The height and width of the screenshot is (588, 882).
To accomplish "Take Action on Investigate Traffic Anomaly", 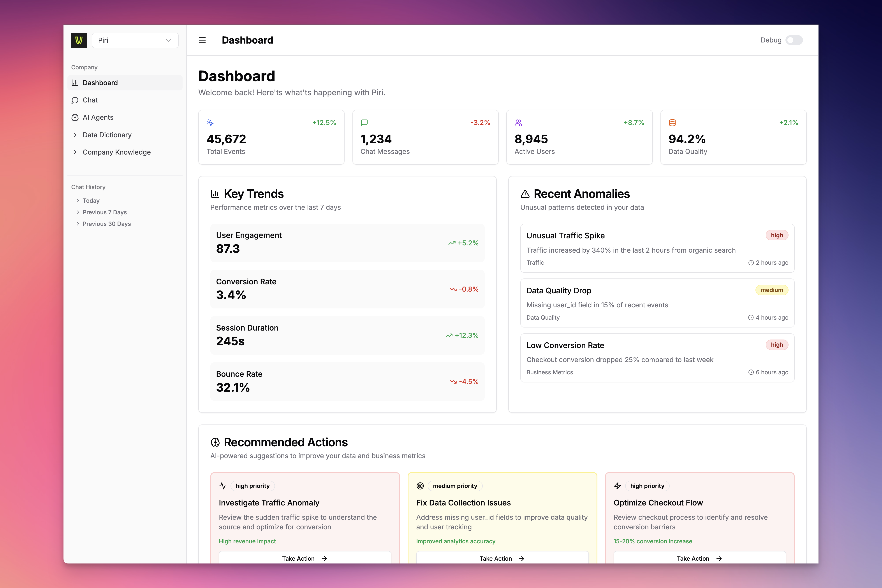I will [305, 558].
